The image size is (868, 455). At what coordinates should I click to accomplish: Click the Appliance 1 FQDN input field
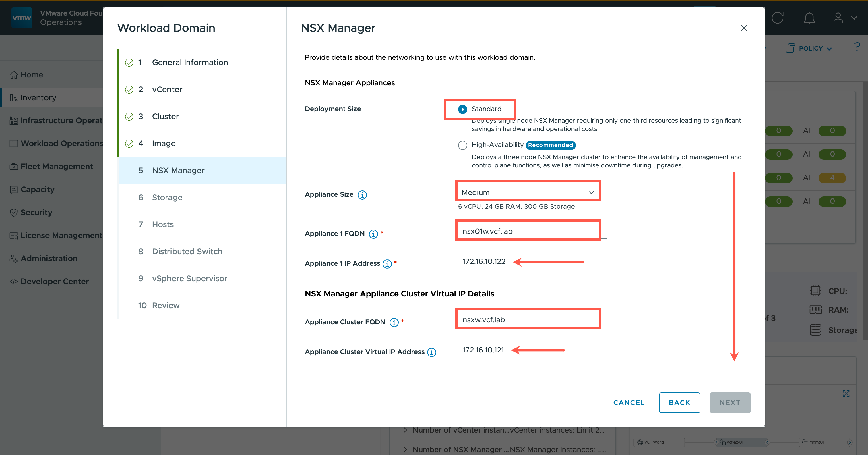point(527,232)
